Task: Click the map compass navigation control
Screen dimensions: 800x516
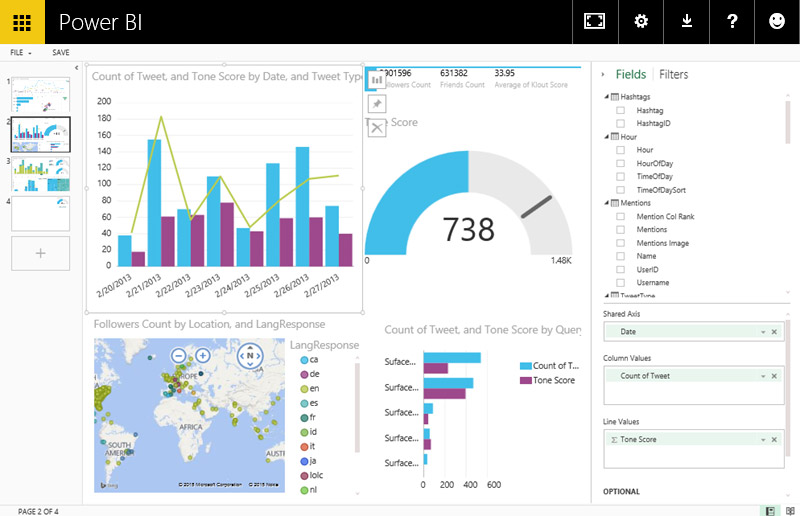Action: pyautogui.click(x=250, y=356)
